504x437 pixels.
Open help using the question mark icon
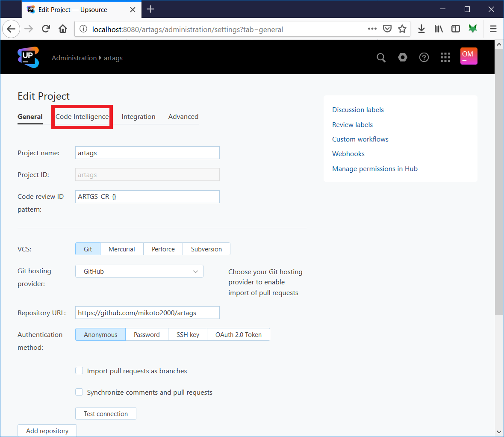pos(424,57)
